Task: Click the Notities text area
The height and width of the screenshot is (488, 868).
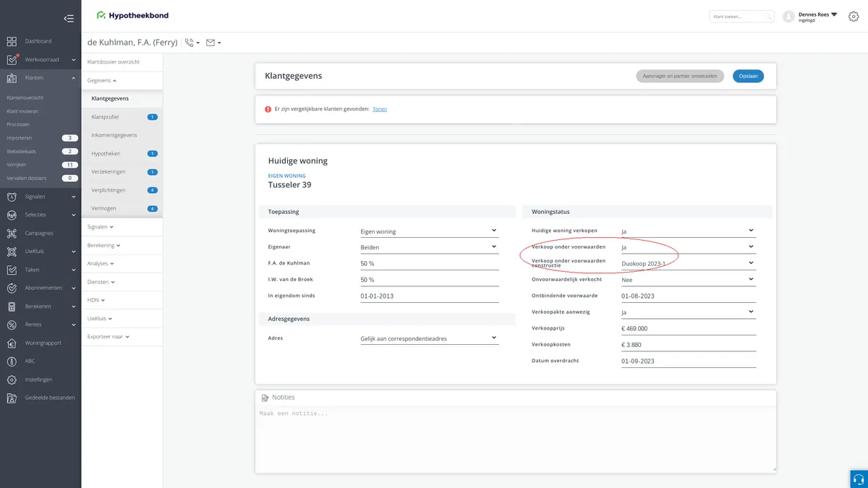Action: [516, 440]
